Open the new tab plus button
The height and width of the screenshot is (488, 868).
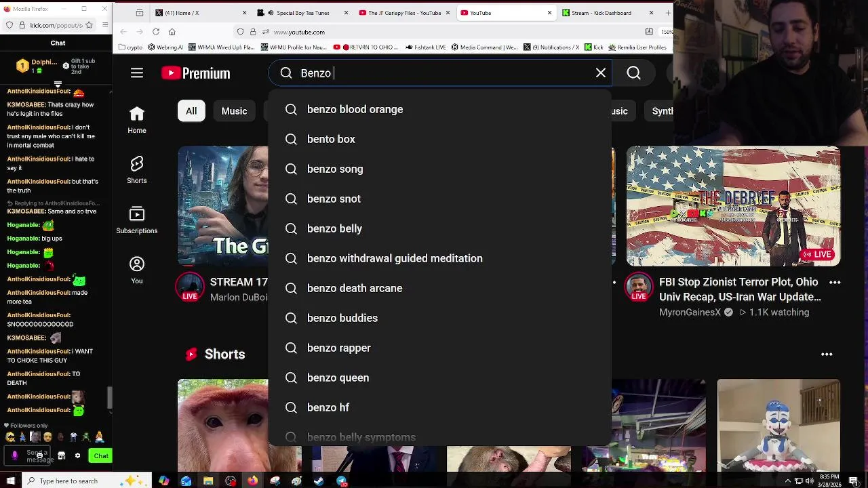click(x=669, y=13)
